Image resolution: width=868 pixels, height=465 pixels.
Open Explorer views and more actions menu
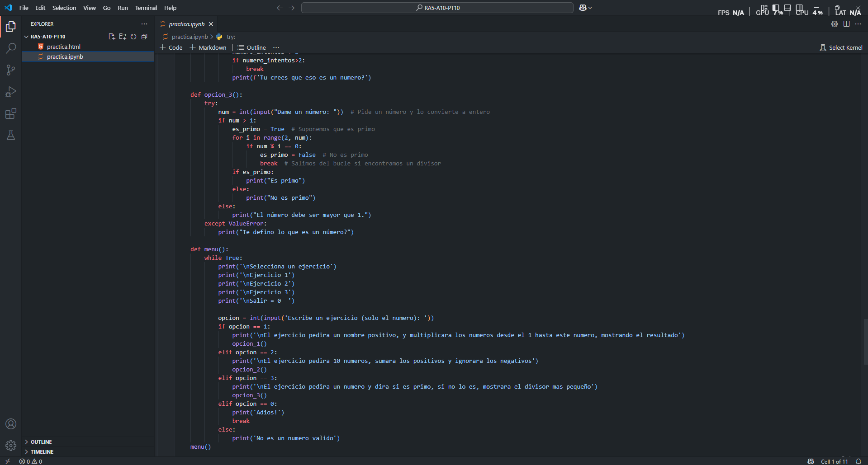144,24
